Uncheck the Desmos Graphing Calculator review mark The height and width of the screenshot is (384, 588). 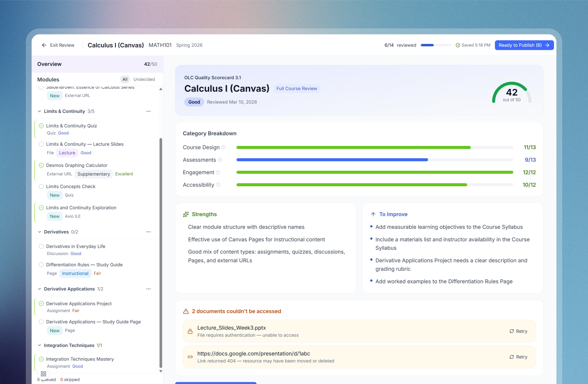click(x=41, y=165)
